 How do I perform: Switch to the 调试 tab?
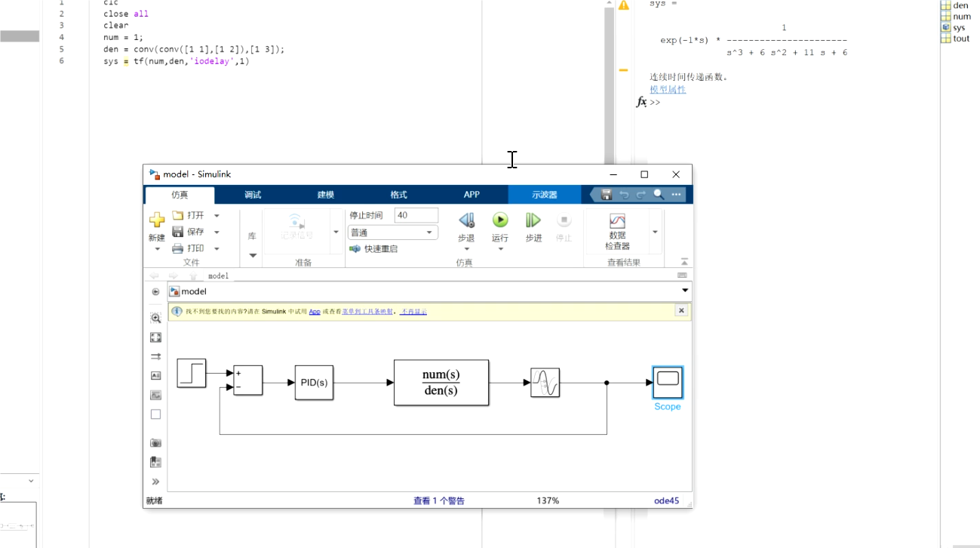pyautogui.click(x=253, y=195)
